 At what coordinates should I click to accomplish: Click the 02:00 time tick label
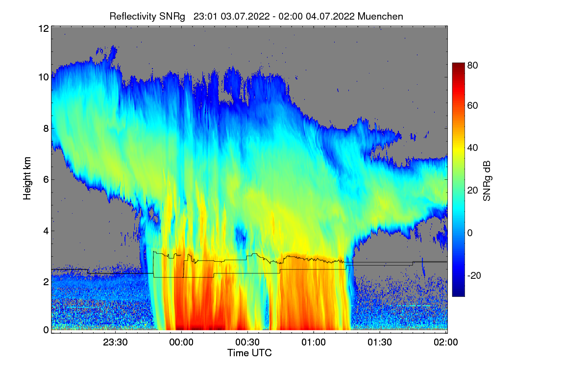(446, 343)
